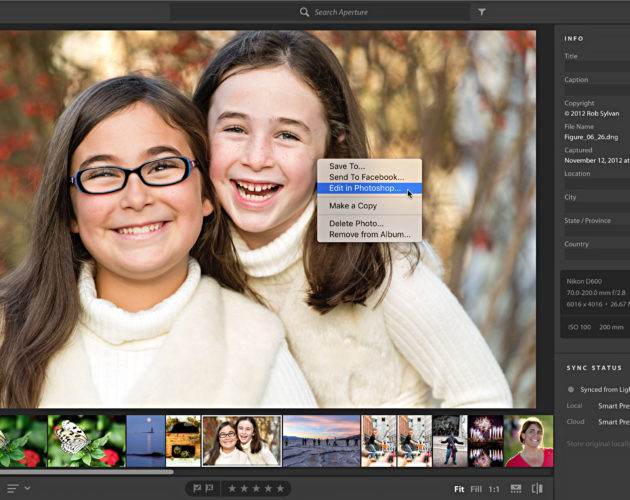
Task: Click the © 2012 Rob Sylvan copyright text
Action: [x=591, y=114]
